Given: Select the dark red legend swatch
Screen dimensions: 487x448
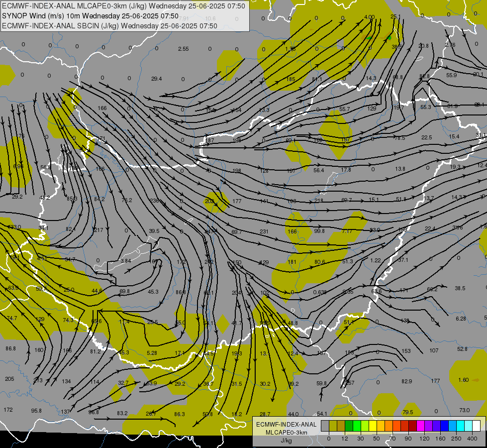Looking at the screenshot, I should tap(413, 426).
